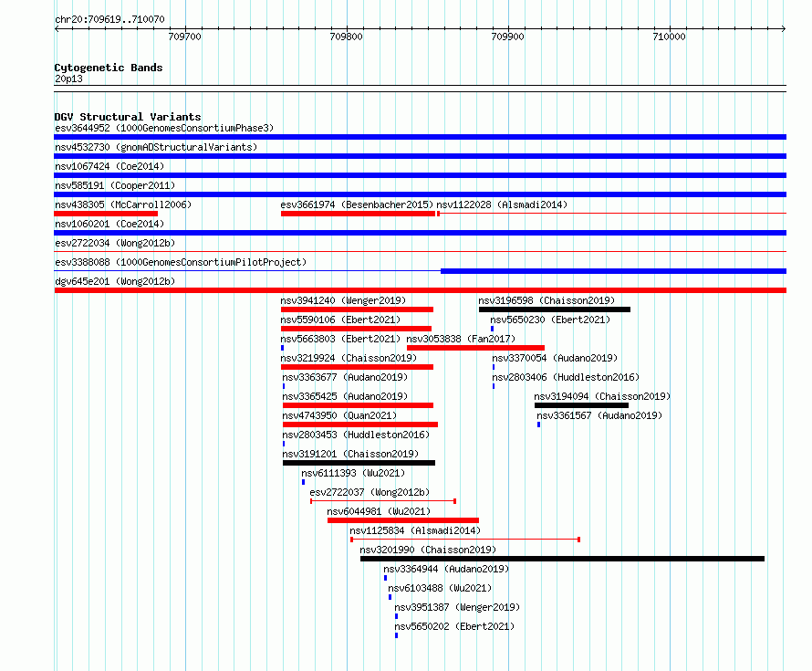Select the nsv1125834 red interval line

tap(465, 540)
